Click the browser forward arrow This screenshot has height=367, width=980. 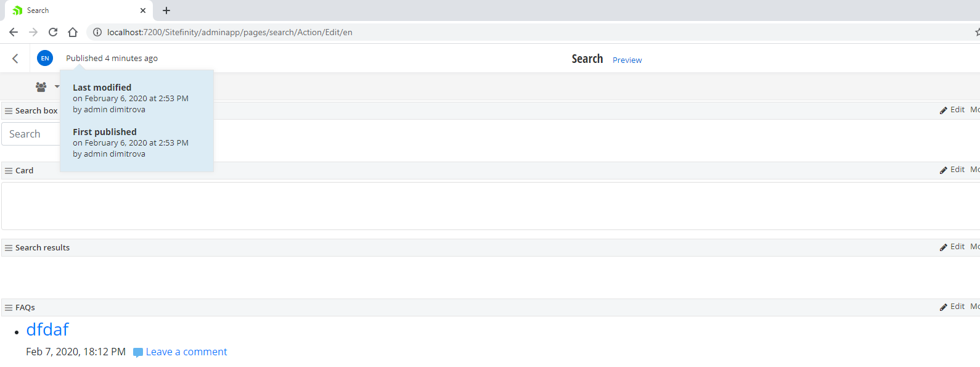[x=33, y=32]
